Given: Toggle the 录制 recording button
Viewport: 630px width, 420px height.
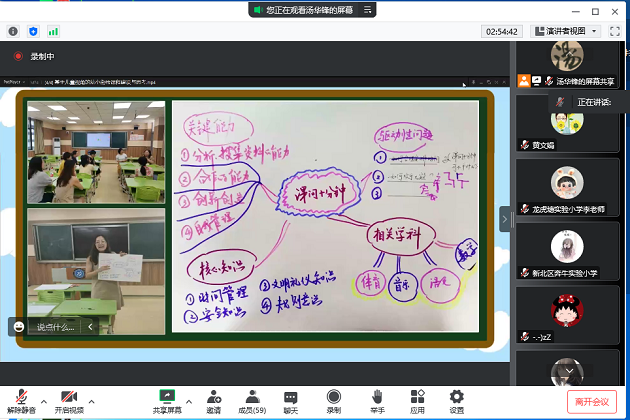Looking at the screenshot, I should click(333, 401).
